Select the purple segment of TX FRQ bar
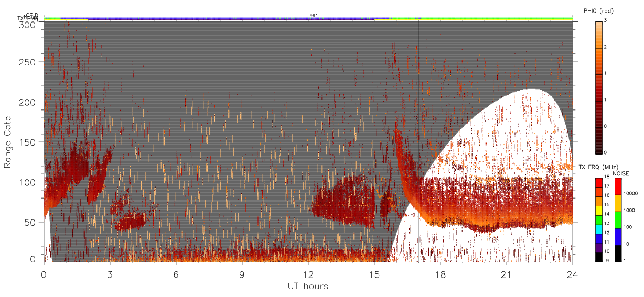The image size is (644, 297). 599,248
